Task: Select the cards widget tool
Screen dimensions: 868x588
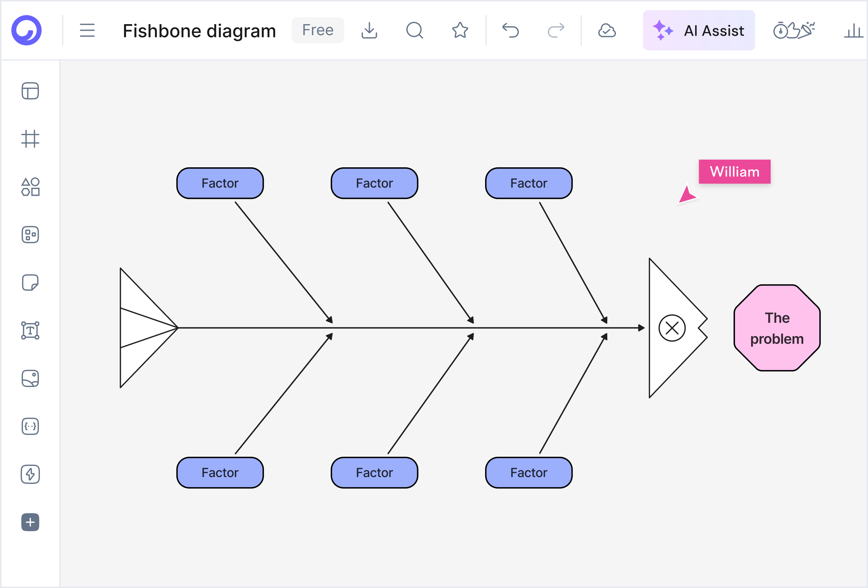Action: pyautogui.click(x=30, y=234)
